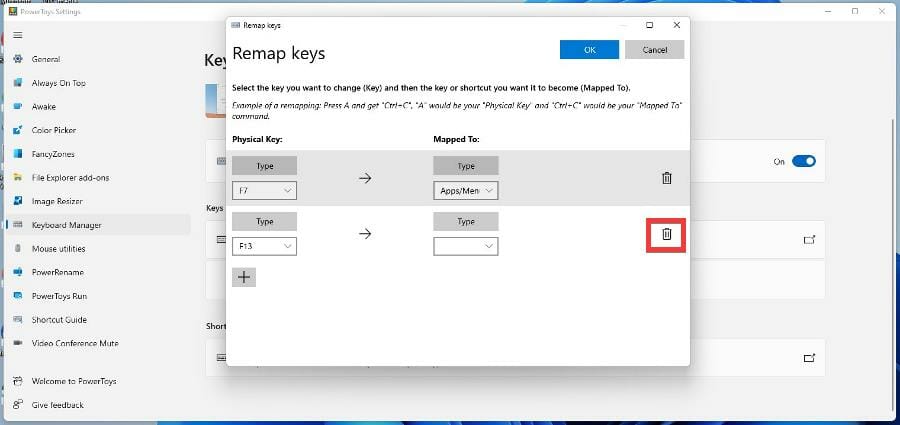Click Type button for F7 physical key
Viewport: 900px width, 425px height.
click(x=265, y=166)
